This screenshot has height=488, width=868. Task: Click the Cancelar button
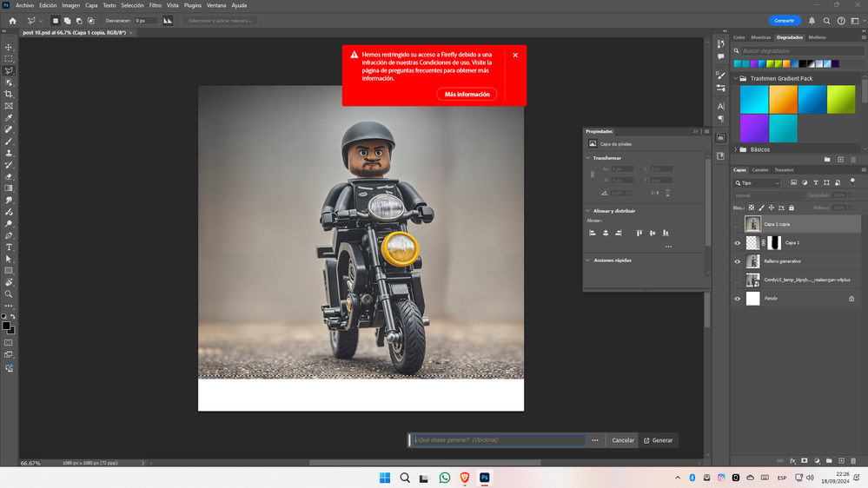tap(623, 440)
